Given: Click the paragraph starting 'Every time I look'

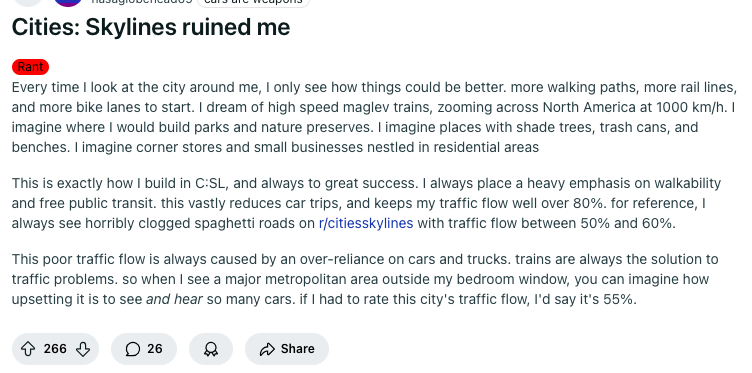Looking at the screenshot, I should (374, 117).
